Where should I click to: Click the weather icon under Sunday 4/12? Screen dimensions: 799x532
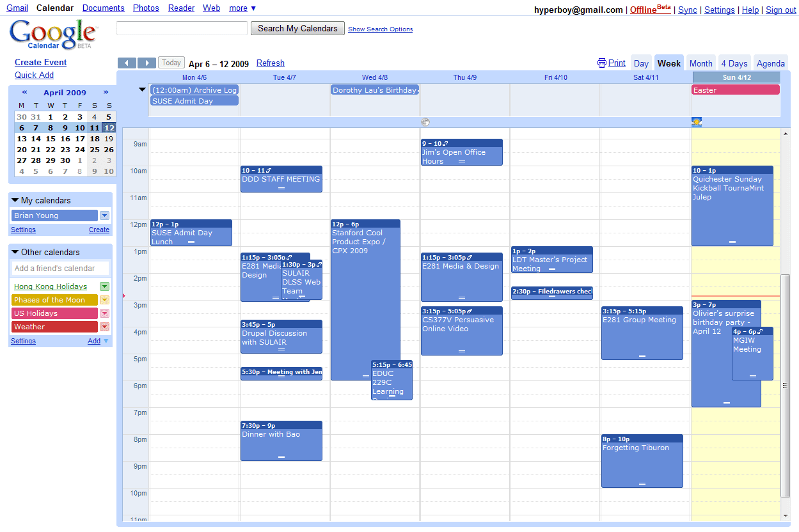point(697,122)
